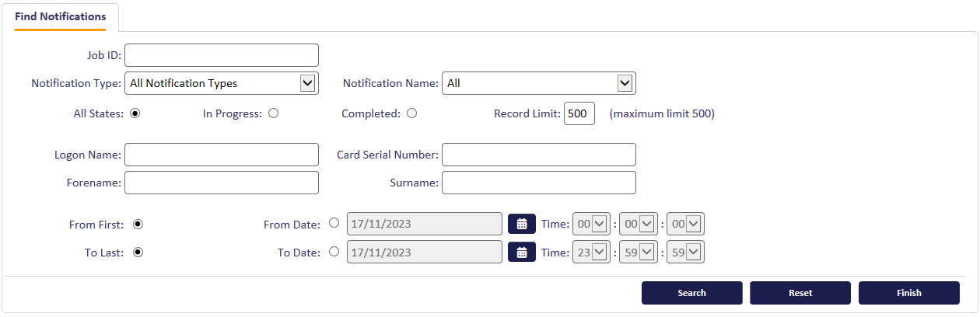Open the From Date hour dropdown
The width and height of the screenshot is (980, 317).
click(592, 224)
